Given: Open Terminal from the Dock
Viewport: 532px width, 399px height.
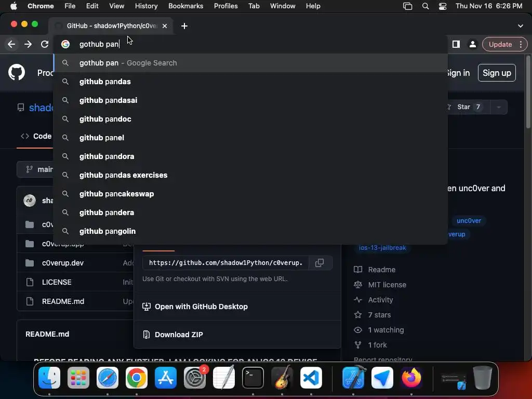Looking at the screenshot, I should 253,378.
